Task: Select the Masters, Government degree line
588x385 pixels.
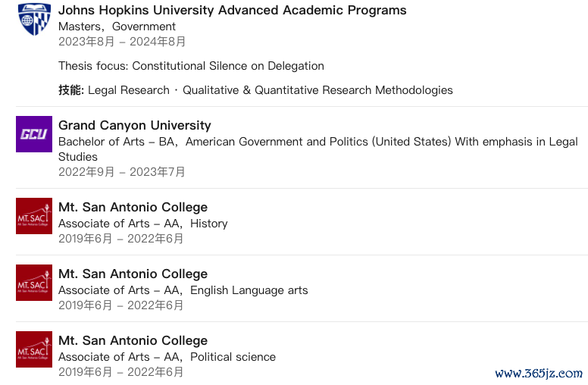Action: coord(117,27)
